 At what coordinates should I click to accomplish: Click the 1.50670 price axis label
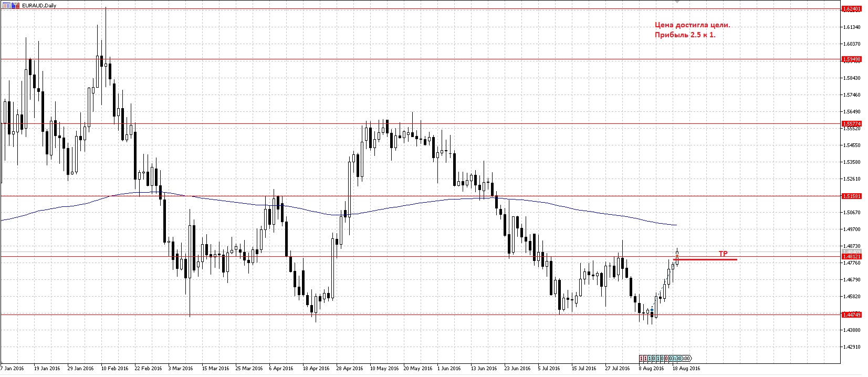pyautogui.click(x=851, y=213)
